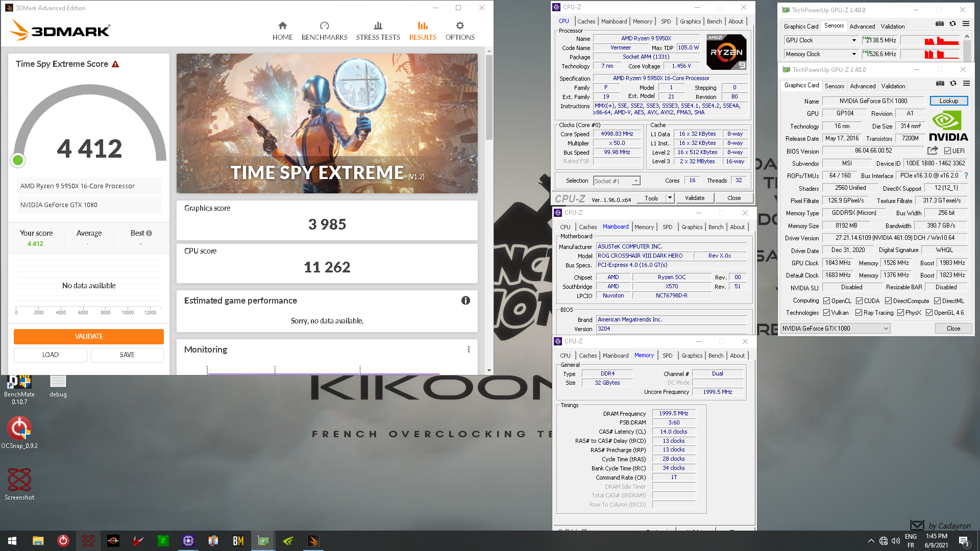The width and height of the screenshot is (980, 551).
Task: Open the Caches tab in top CPU-Z window
Action: pyautogui.click(x=586, y=21)
